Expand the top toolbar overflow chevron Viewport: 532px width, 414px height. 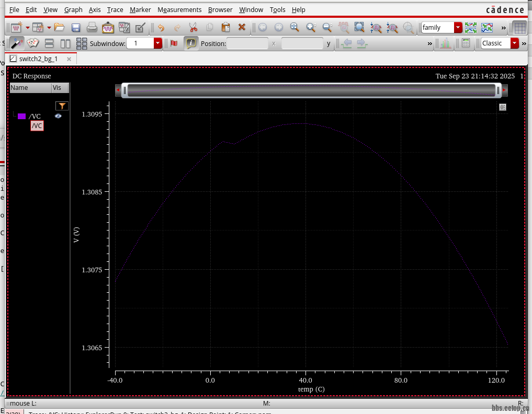pos(504,28)
